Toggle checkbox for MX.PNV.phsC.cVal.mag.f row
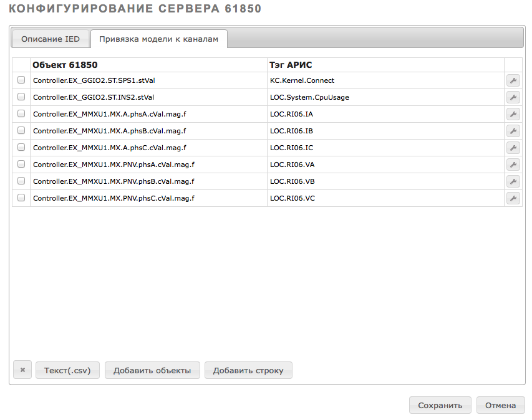The image size is (532, 420). (21, 198)
